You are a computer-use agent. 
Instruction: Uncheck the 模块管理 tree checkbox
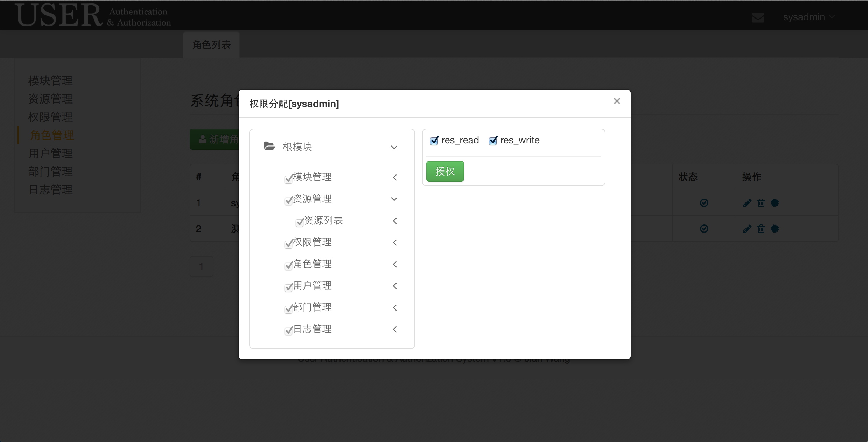click(x=288, y=179)
